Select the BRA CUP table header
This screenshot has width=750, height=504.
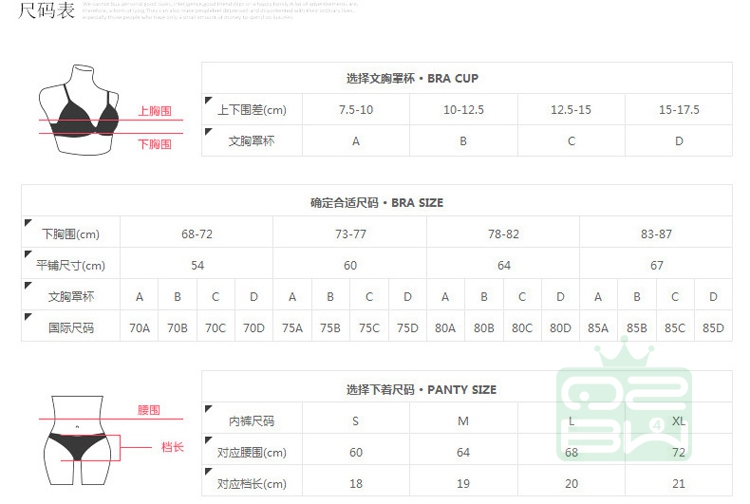[x=418, y=78]
